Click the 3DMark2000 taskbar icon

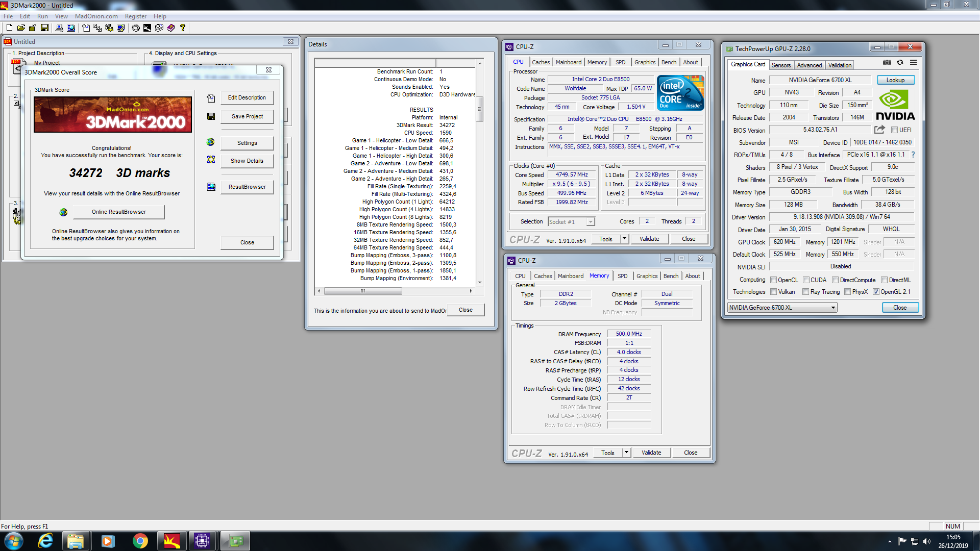[x=171, y=541]
